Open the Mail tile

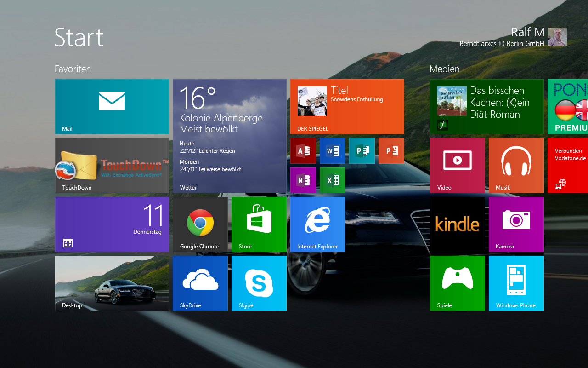point(112,107)
